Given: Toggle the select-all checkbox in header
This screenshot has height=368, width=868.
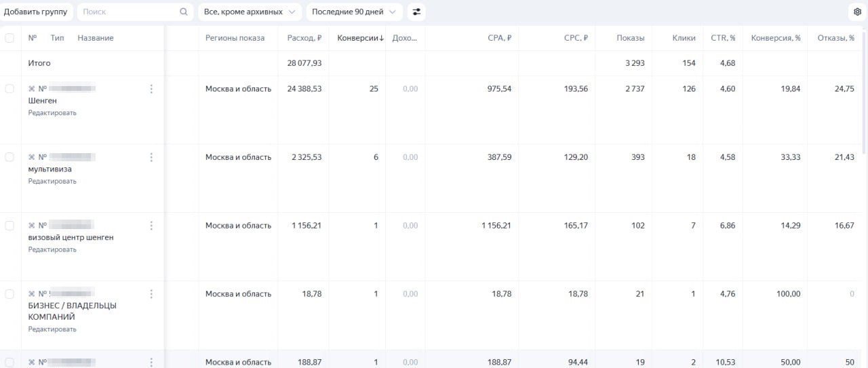Looking at the screenshot, I should pyautogui.click(x=9, y=38).
